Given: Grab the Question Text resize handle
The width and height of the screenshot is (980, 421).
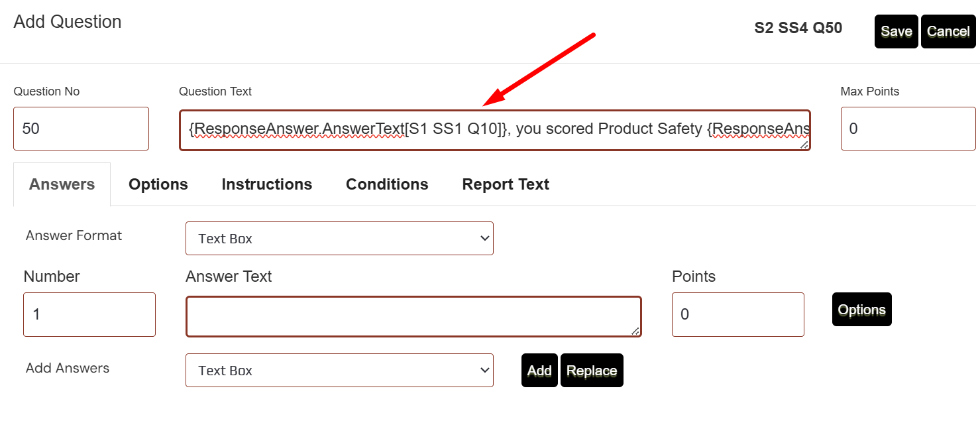Looking at the screenshot, I should (x=804, y=145).
